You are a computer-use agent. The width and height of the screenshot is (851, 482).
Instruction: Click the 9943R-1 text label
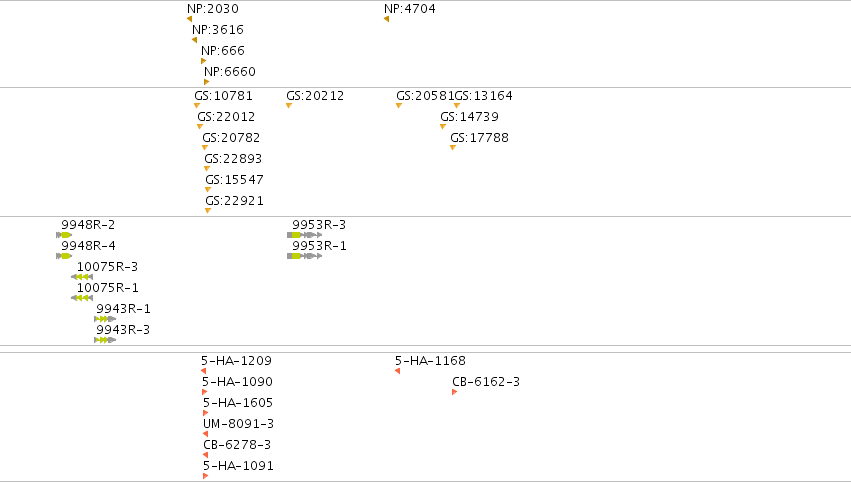pyautogui.click(x=123, y=309)
